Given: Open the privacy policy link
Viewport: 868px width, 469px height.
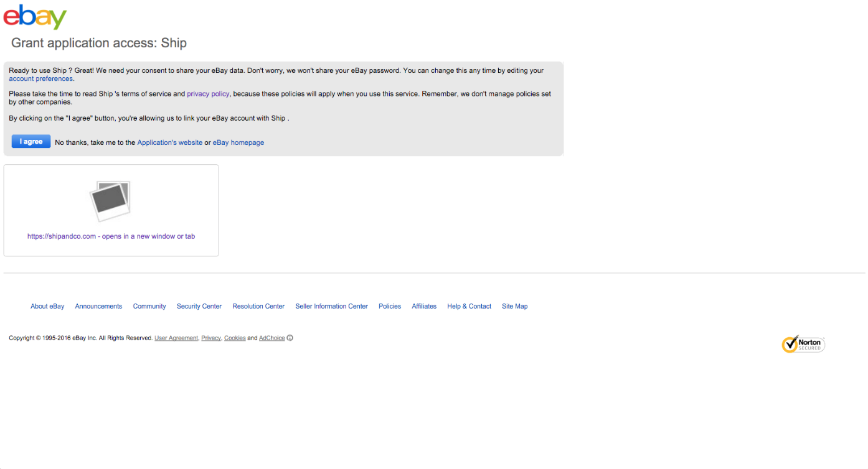Looking at the screenshot, I should (x=208, y=94).
